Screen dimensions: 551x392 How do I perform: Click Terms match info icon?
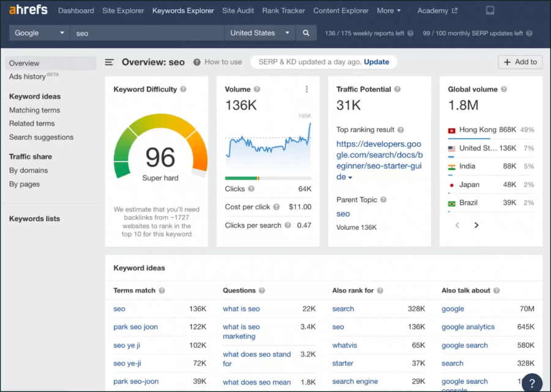(162, 291)
